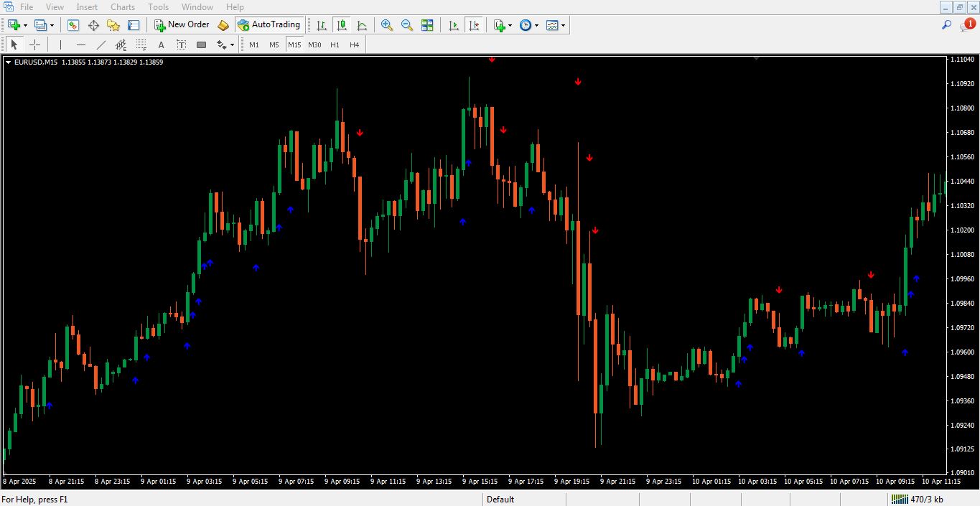The width and height of the screenshot is (980, 506).
Task: Open the Indicators list dropdown
Action: (x=510, y=25)
